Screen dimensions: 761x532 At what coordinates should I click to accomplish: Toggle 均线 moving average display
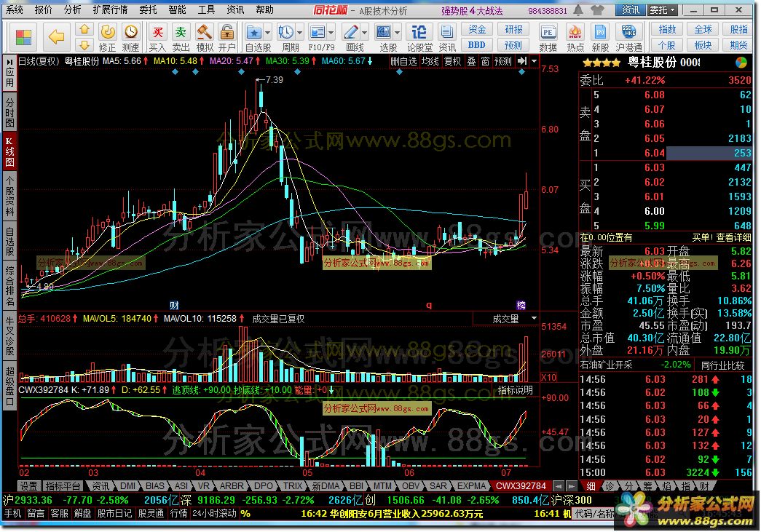pos(430,61)
